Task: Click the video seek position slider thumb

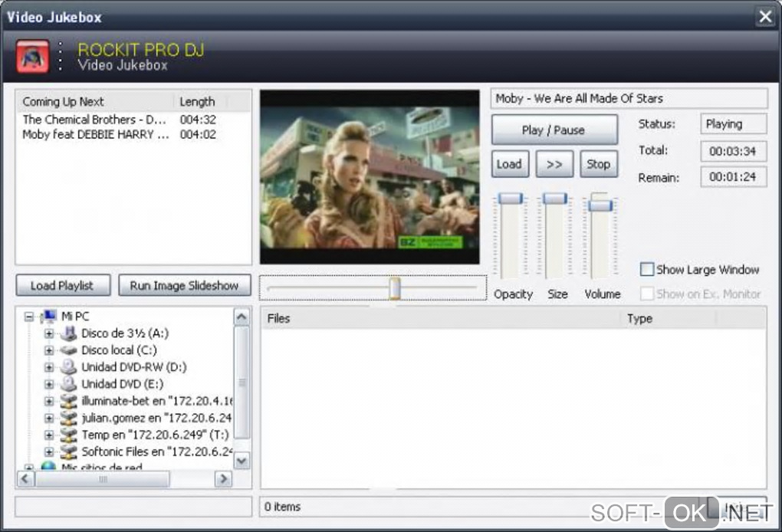Action: click(x=395, y=288)
